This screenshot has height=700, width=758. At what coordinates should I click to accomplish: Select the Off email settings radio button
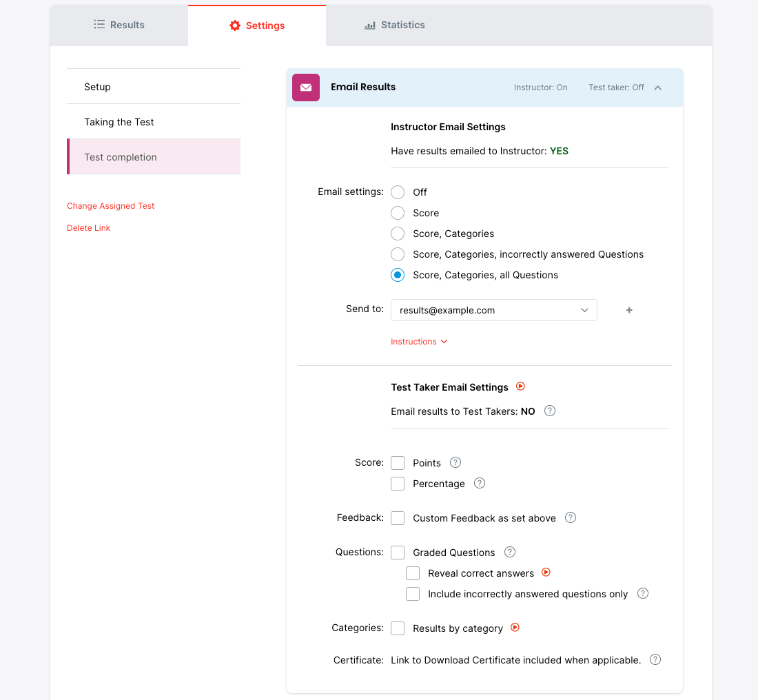click(398, 192)
